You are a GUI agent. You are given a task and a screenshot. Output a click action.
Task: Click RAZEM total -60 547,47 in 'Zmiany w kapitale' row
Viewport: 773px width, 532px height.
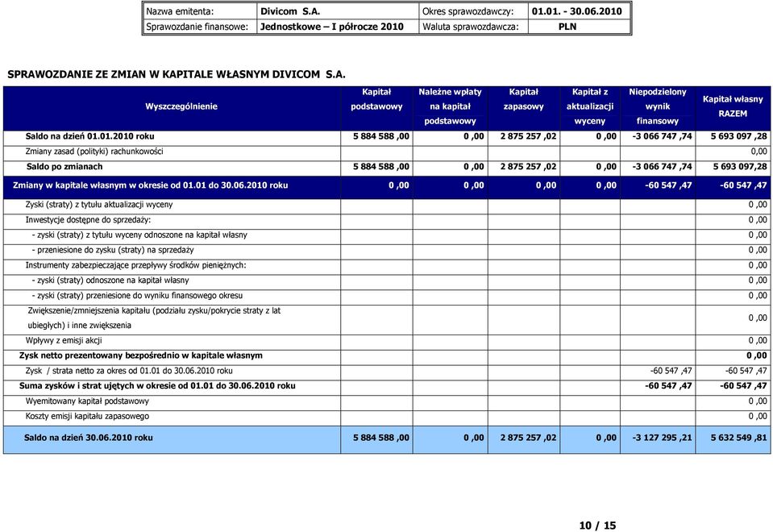[743, 185]
